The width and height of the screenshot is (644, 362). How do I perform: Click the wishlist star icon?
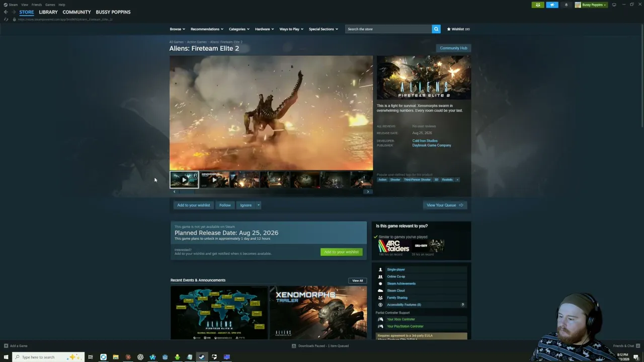(449, 29)
